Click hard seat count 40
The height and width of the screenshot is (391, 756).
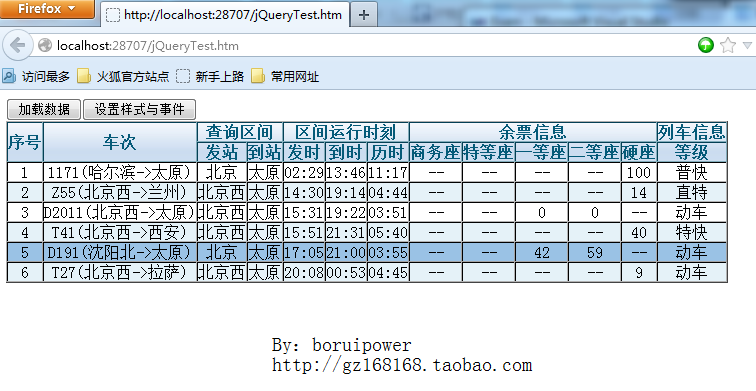(x=639, y=232)
